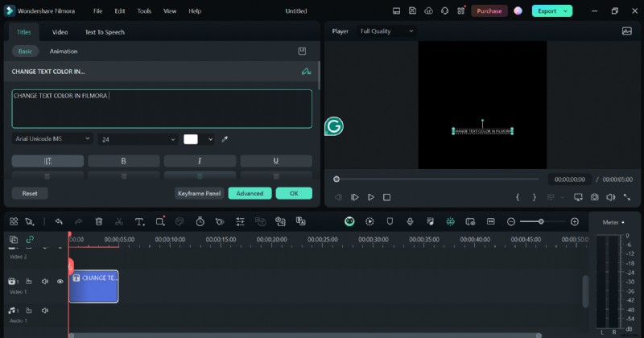644x338 pixels.
Task: Open the scopes icon in player header
Action: [627, 31]
